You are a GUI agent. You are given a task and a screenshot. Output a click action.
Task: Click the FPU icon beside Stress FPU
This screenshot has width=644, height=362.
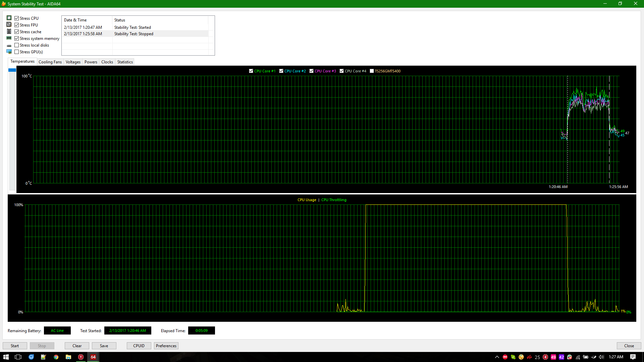pyautogui.click(x=9, y=25)
